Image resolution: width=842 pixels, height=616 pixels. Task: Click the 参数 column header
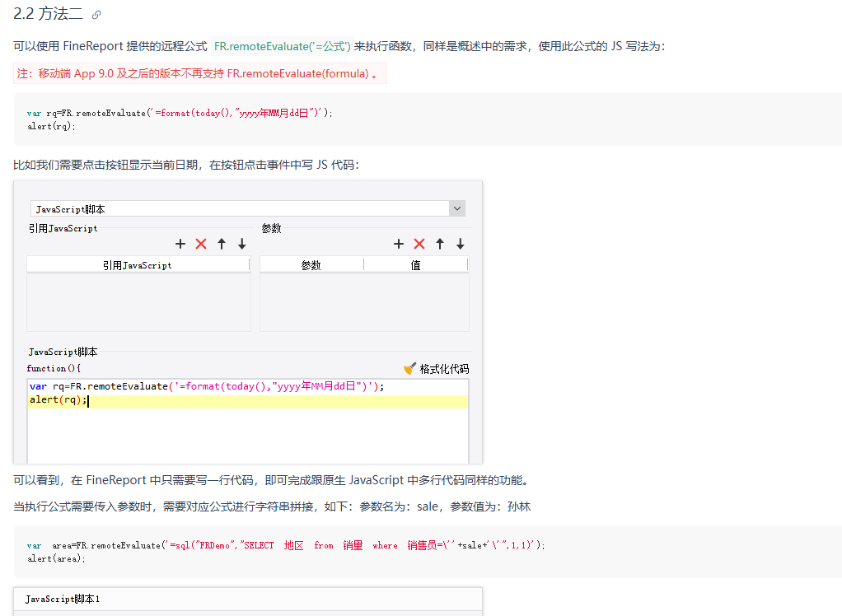click(x=311, y=265)
